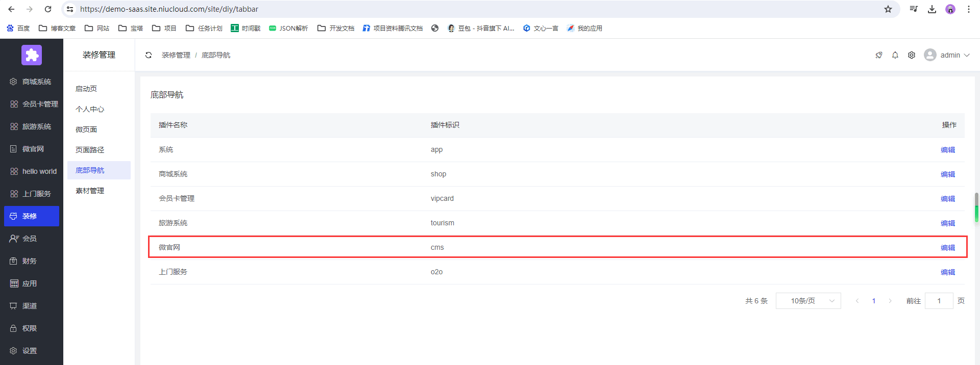Go to 权限 in the left sidebar
980x365 pixels.
tap(29, 328)
